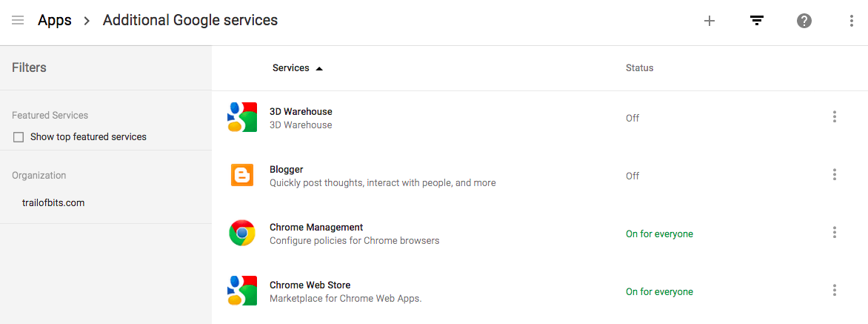Open the help question mark icon
The width and height of the screenshot is (868, 324).
tap(804, 21)
